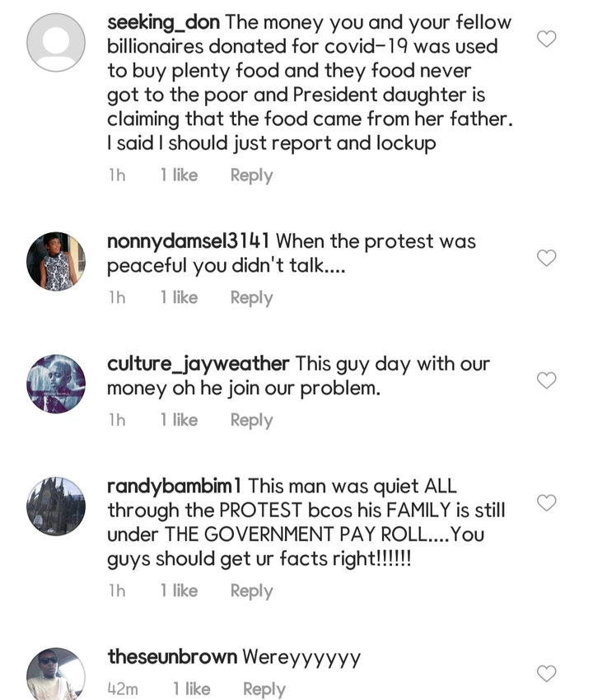Reply to randybambim1's comment

pyautogui.click(x=251, y=590)
